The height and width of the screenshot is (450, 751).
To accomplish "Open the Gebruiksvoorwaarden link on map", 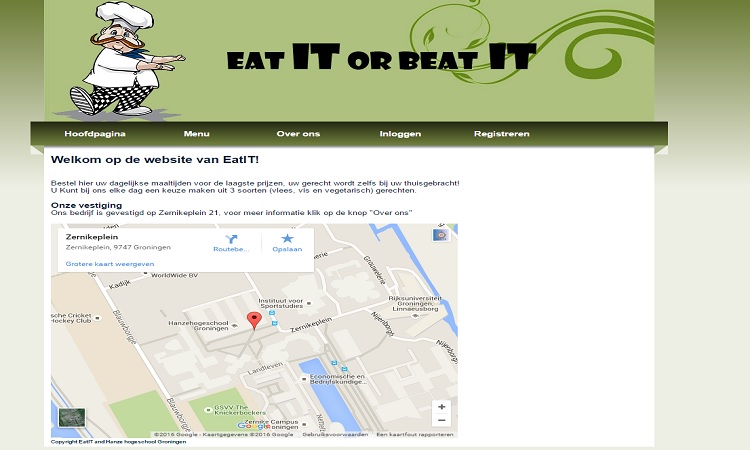I will [335, 435].
